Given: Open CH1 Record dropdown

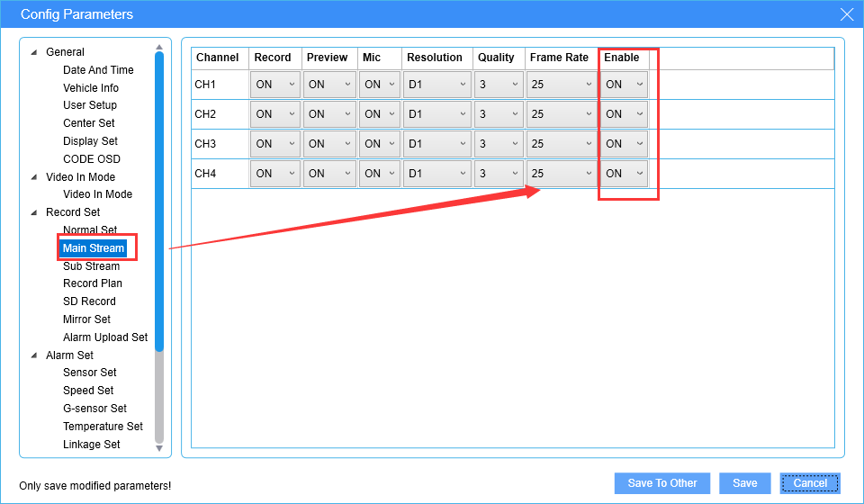Looking at the screenshot, I should pyautogui.click(x=275, y=85).
